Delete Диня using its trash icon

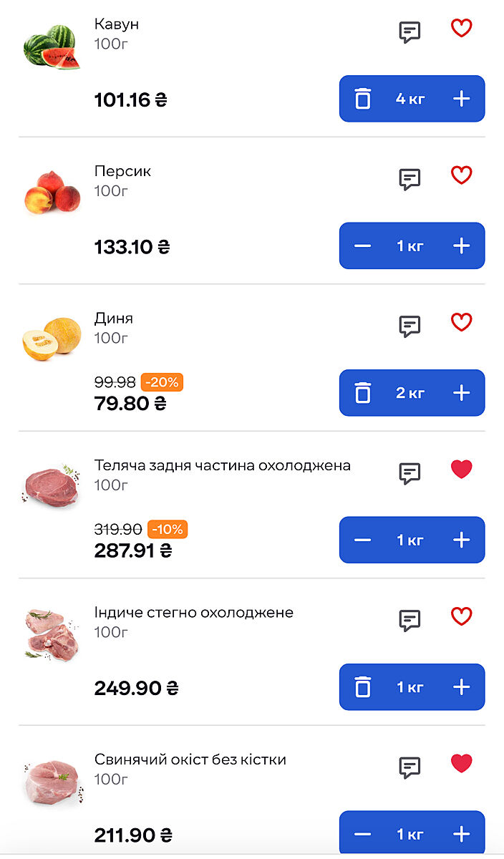click(x=363, y=393)
